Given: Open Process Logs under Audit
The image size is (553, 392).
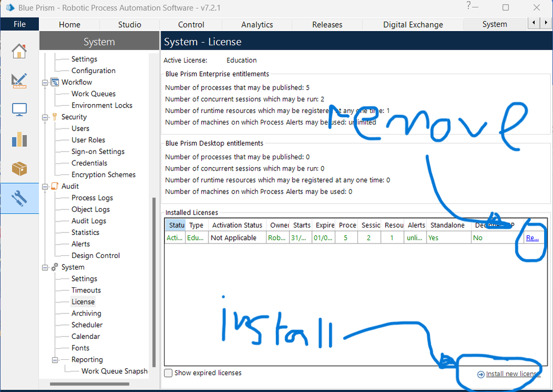Looking at the screenshot, I should click(x=92, y=198).
